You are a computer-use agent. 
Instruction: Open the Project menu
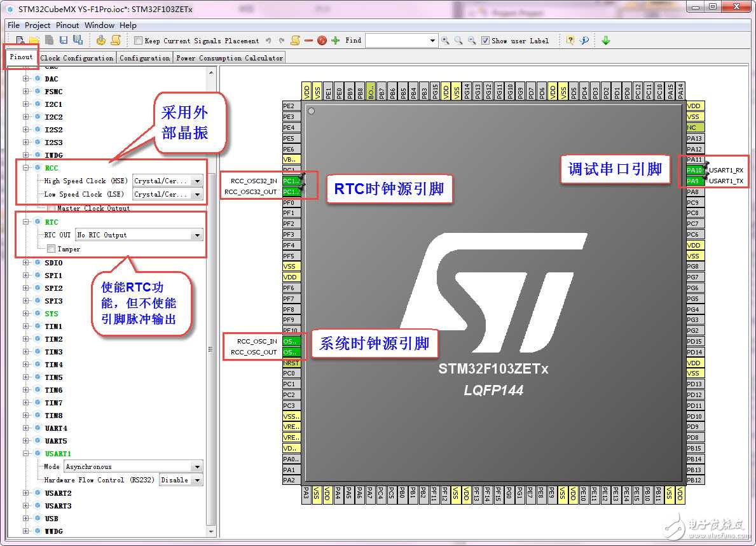[38, 25]
